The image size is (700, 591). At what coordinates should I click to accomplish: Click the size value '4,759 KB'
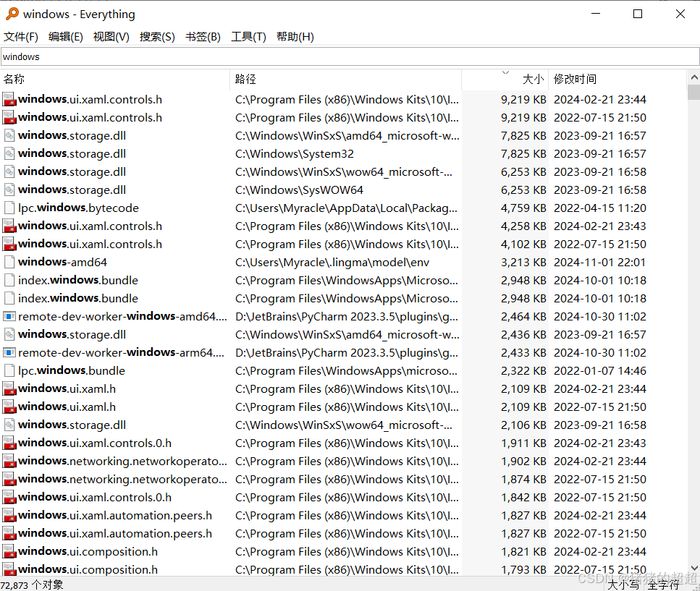click(x=523, y=208)
